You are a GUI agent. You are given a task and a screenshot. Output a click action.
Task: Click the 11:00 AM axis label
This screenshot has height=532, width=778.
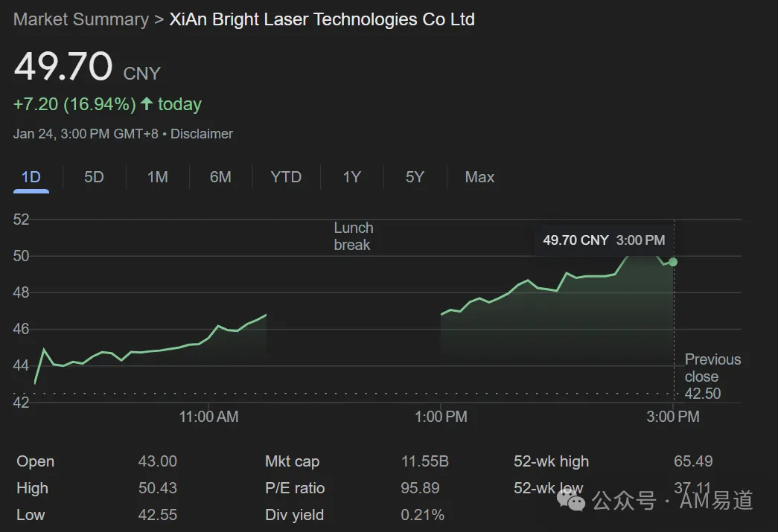(208, 417)
